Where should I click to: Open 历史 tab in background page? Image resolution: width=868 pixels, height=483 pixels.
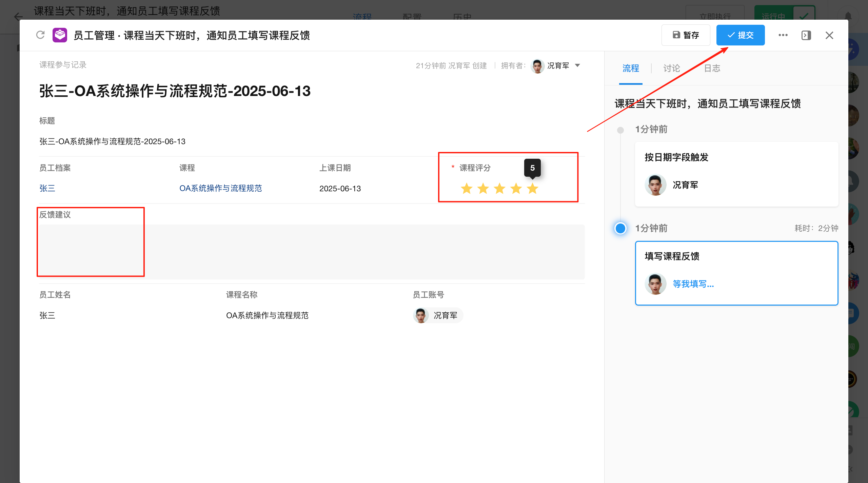pos(462,16)
